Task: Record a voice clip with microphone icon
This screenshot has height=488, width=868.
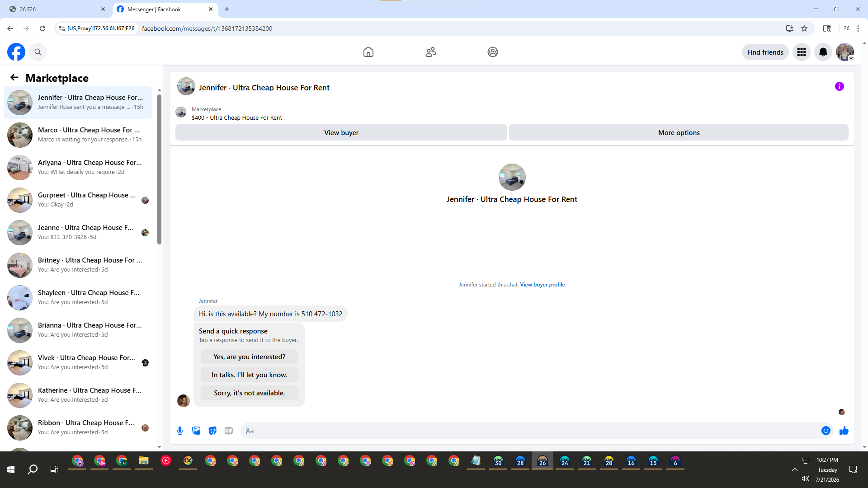Action: point(180,431)
